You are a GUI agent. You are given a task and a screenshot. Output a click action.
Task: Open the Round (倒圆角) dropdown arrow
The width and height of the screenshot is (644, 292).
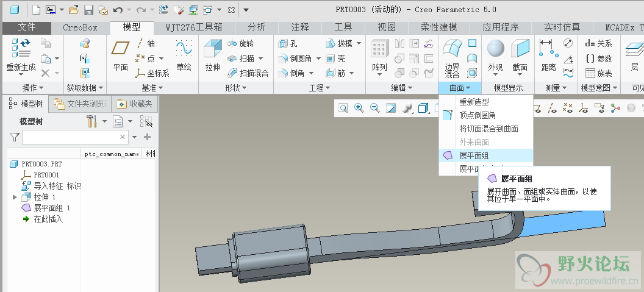[x=319, y=59]
